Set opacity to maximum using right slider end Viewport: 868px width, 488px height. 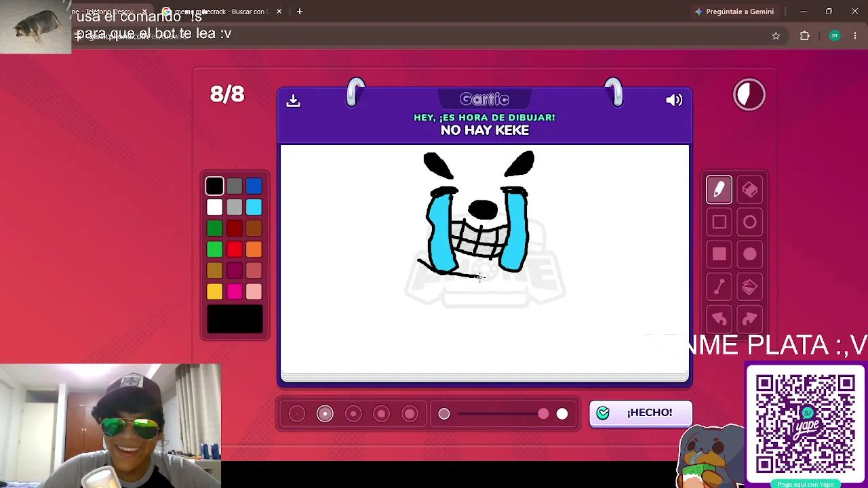(562, 413)
